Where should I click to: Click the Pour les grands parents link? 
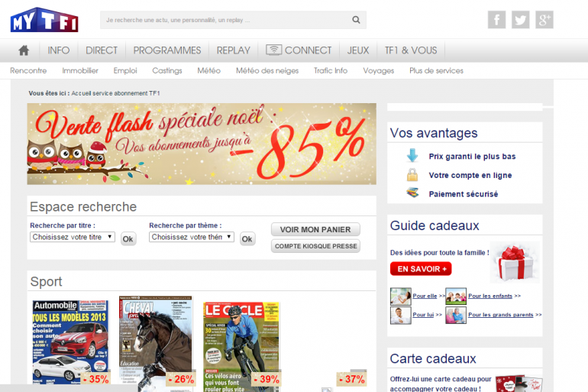[501, 315]
